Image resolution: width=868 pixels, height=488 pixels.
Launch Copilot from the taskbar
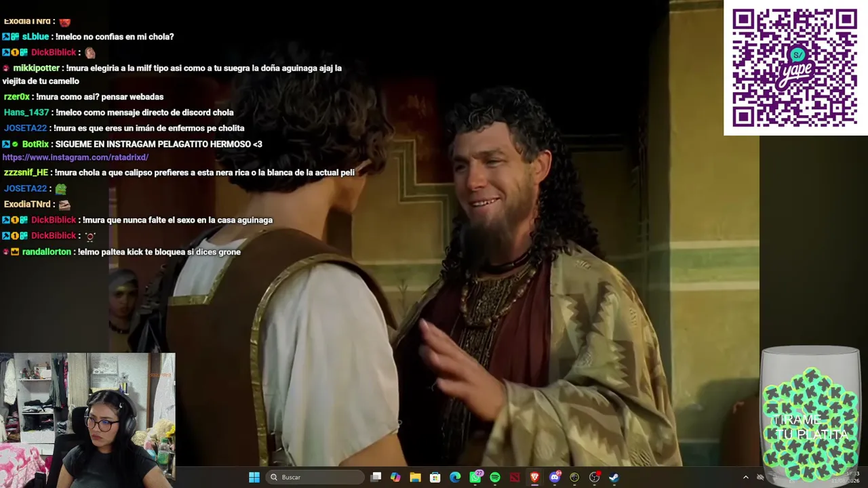pyautogui.click(x=395, y=477)
